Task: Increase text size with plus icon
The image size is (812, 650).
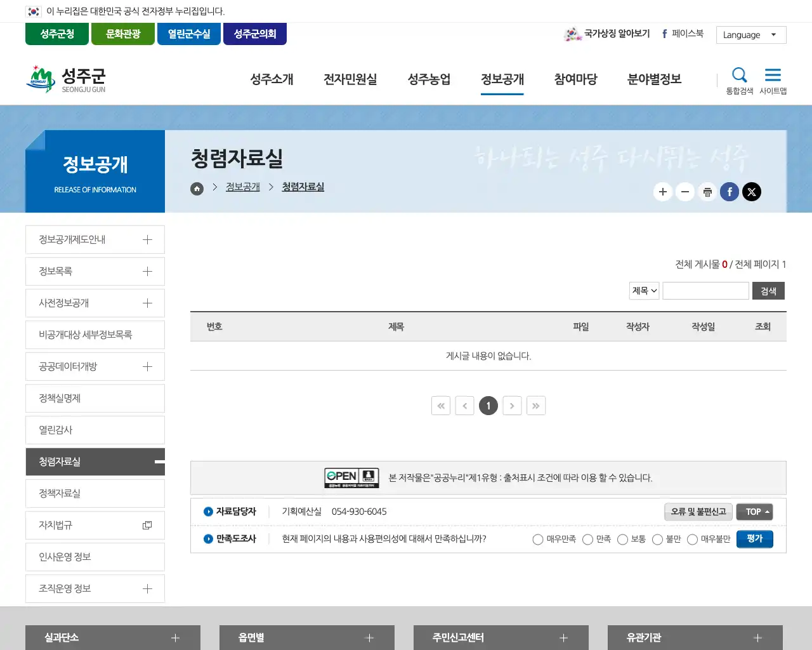Action: (x=663, y=192)
